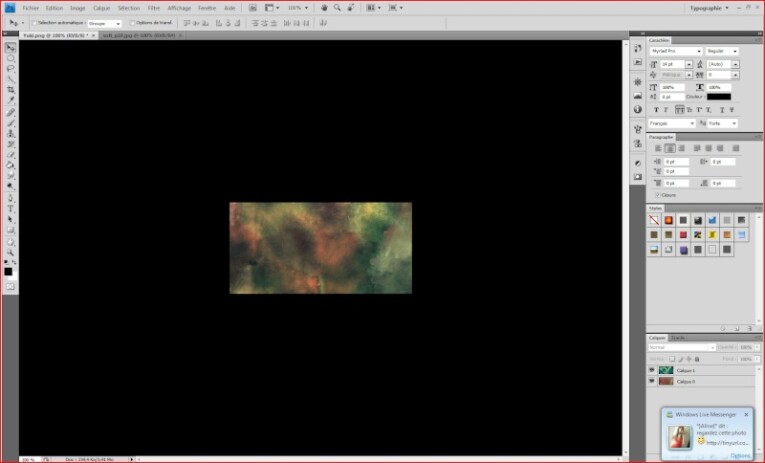Screen dimensions: 765x463
Task: Select the Eyedropper tool
Action: click(x=10, y=101)
